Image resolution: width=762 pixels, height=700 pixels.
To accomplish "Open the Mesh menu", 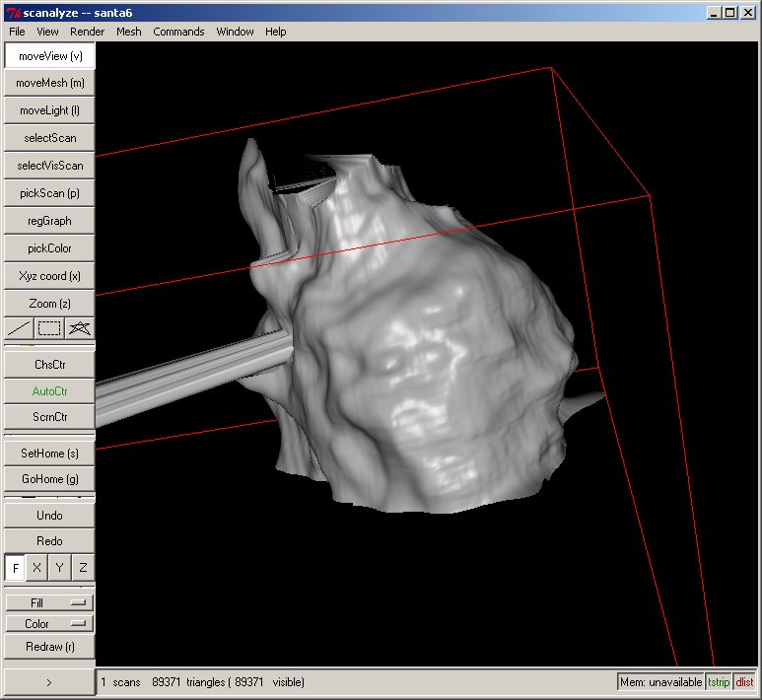I will point(128,32).
